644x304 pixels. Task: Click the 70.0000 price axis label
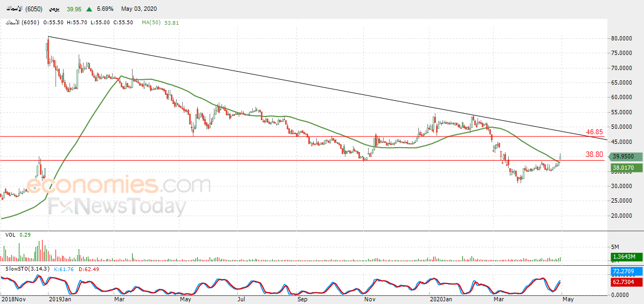click(622, 68)
